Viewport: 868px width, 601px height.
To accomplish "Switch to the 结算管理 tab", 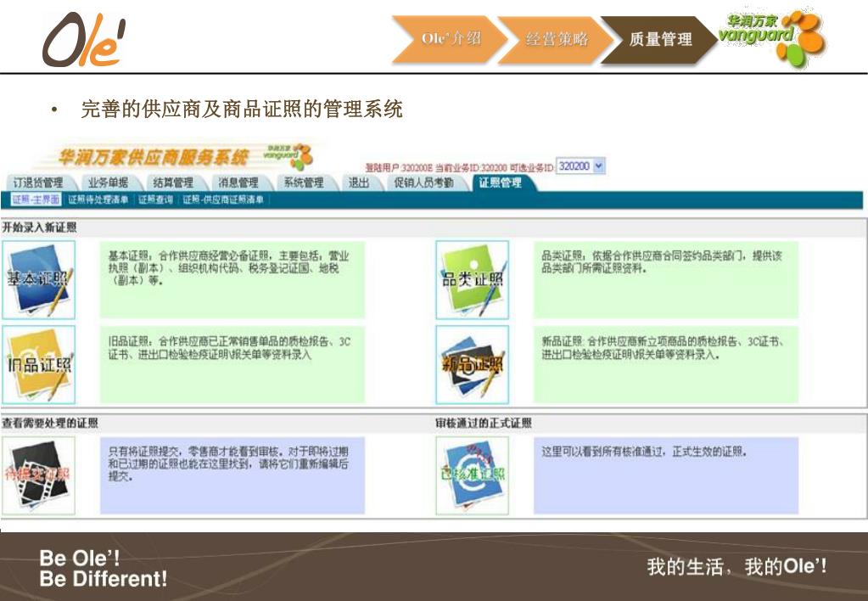I will [x=173, y=183].
